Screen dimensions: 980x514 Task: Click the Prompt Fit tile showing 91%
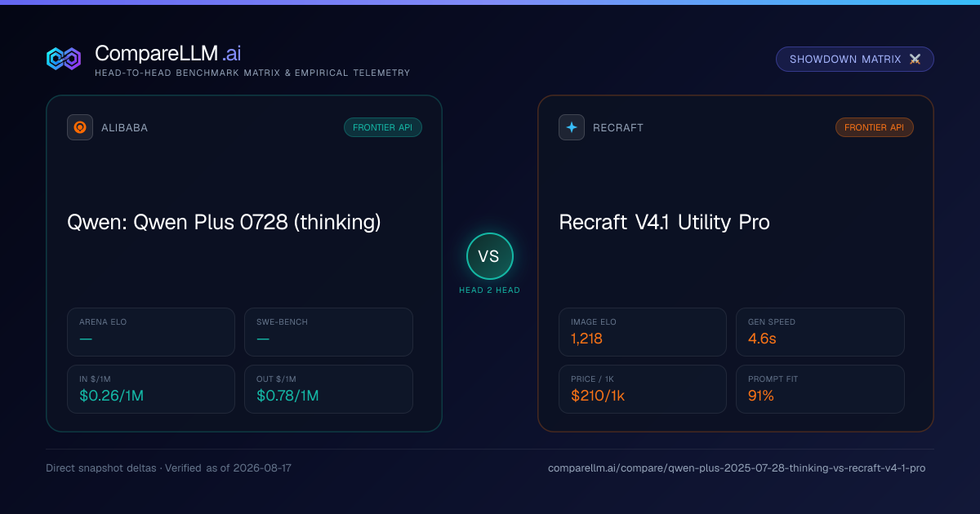(x=820, y=389)
